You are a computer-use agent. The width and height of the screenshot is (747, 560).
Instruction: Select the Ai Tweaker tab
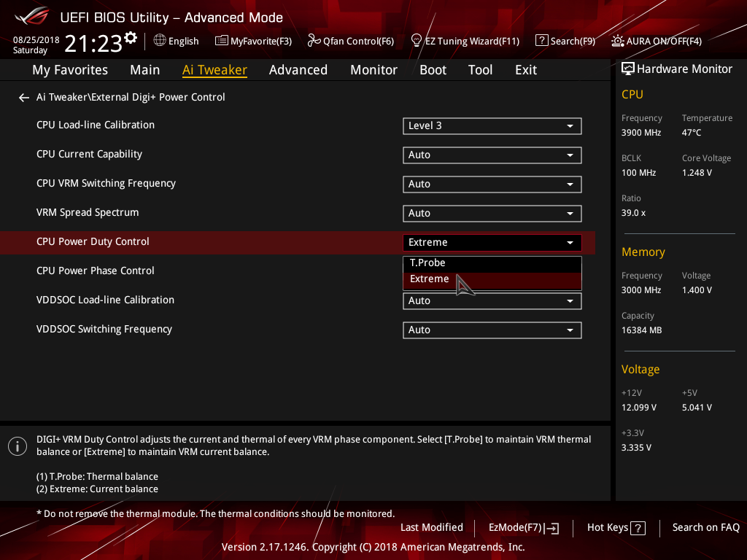pos(214,70)
